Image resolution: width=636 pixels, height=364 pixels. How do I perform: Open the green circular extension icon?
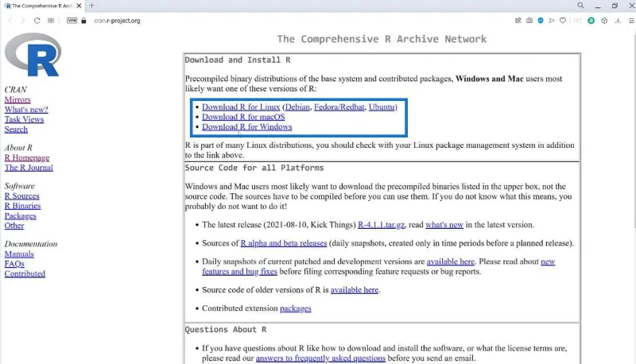591,21
